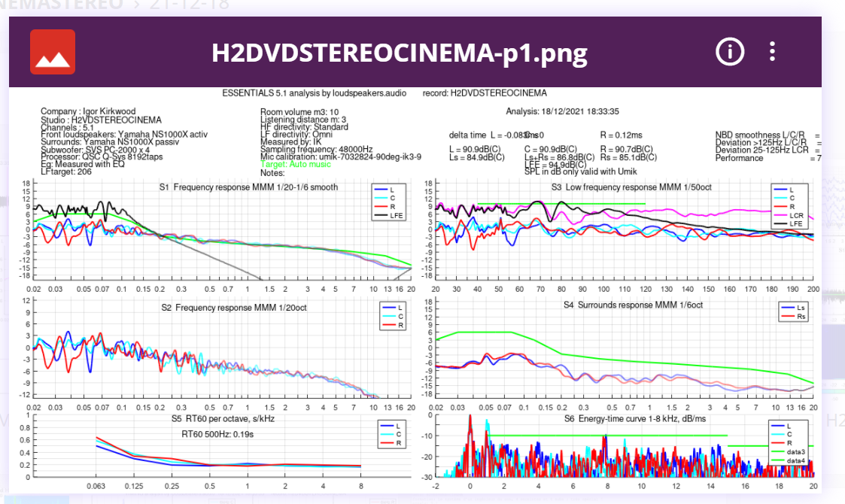Open the three-dot more options menu
The height and width of the screenshot is (504, 845).
pos(771,52)
